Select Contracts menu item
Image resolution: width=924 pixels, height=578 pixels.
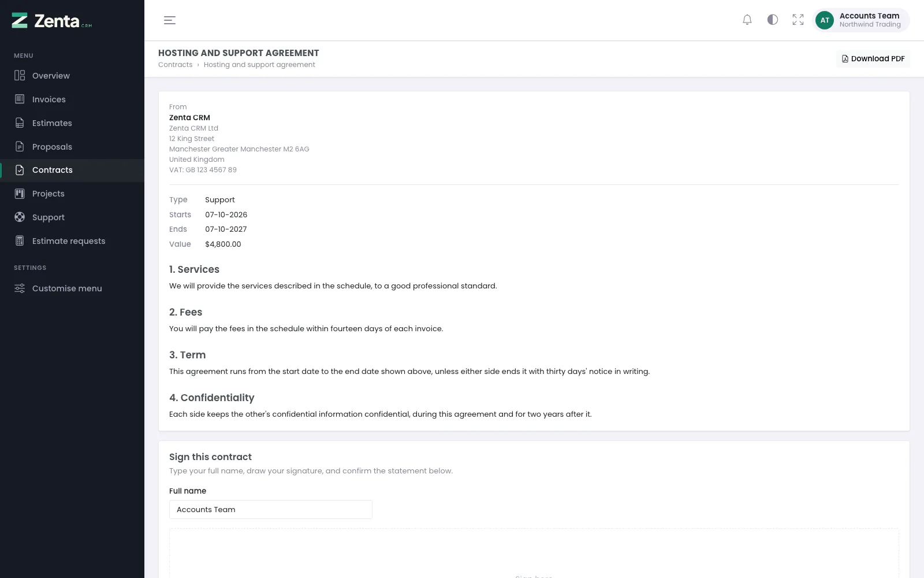(72, 170)
